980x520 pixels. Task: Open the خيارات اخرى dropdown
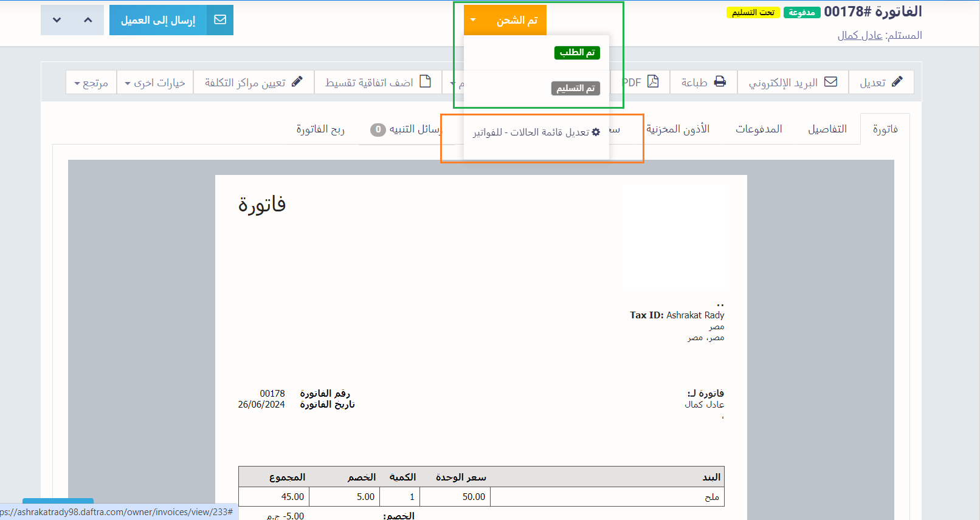click(155, 83)
